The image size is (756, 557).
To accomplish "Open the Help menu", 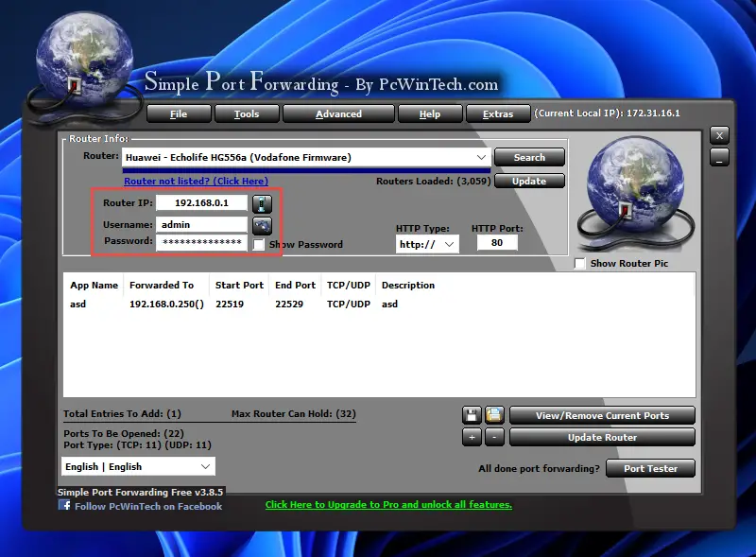I will pos(430,113).
